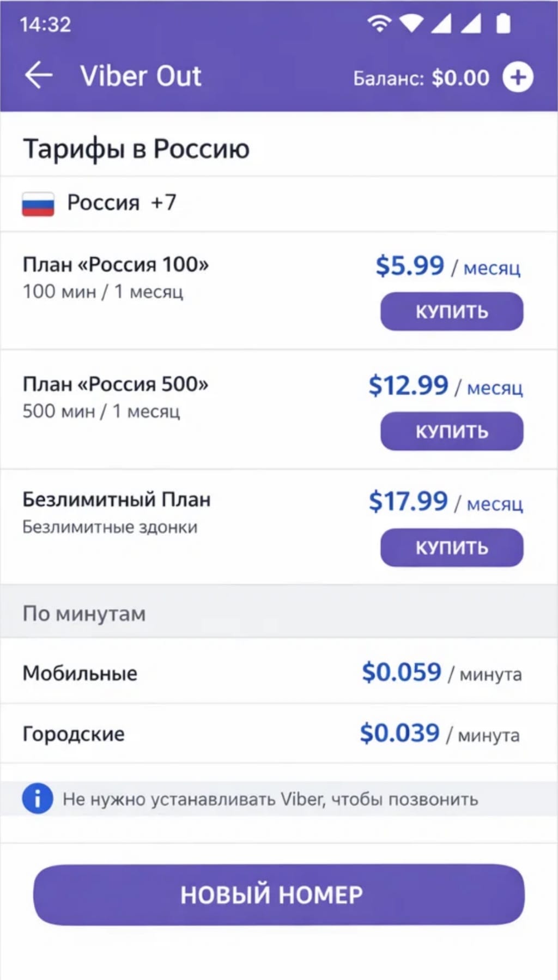Tap the По минутам section header
This screenshot has height=980, width=558.
pos(84,614)
